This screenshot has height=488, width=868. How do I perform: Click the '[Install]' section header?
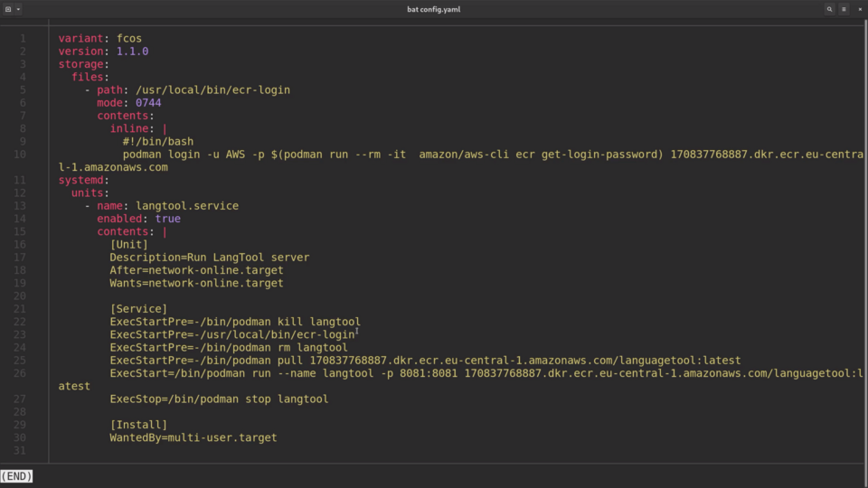point(138,425)
